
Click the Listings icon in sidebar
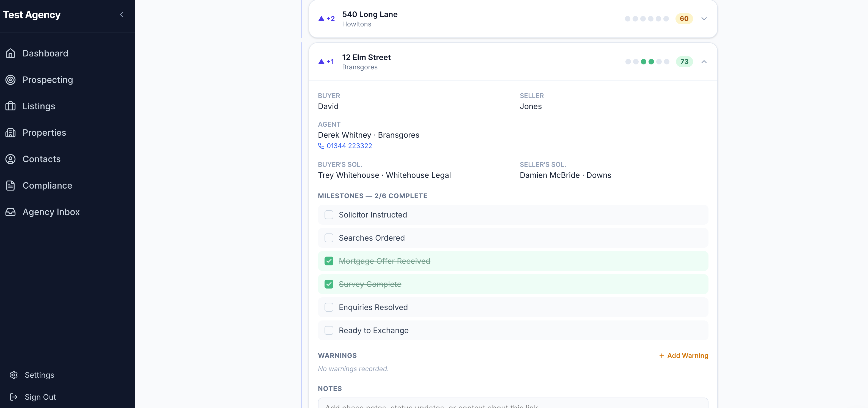[x=10, y=106]
